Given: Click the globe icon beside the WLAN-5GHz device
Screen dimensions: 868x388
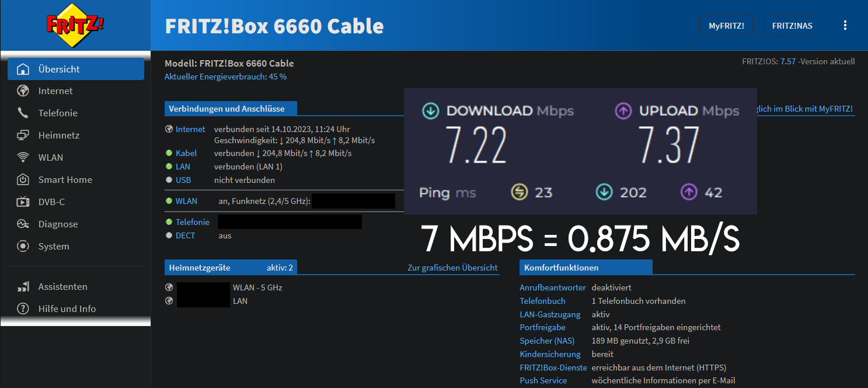Looking at the screenshot, I should [x=169, y=286].
